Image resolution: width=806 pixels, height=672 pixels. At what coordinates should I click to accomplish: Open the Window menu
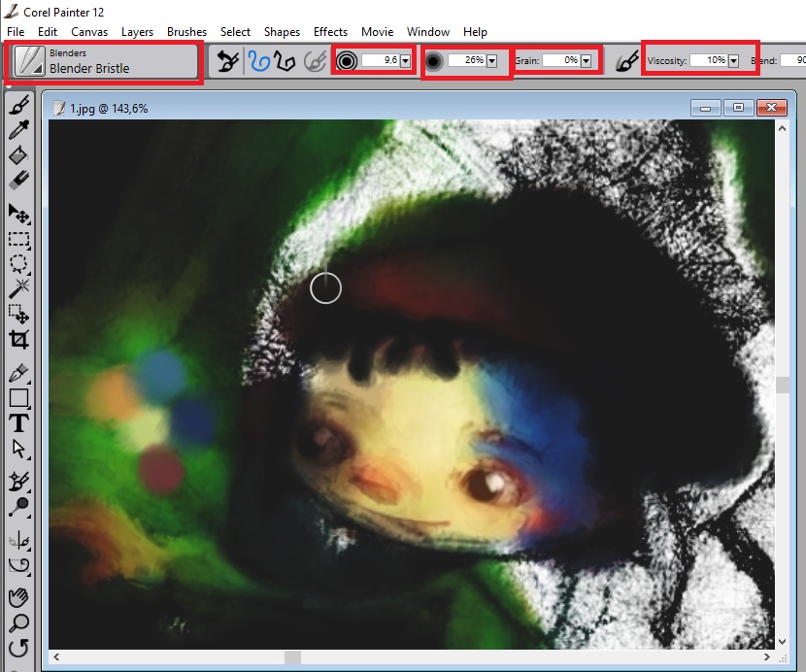point(428,32)
